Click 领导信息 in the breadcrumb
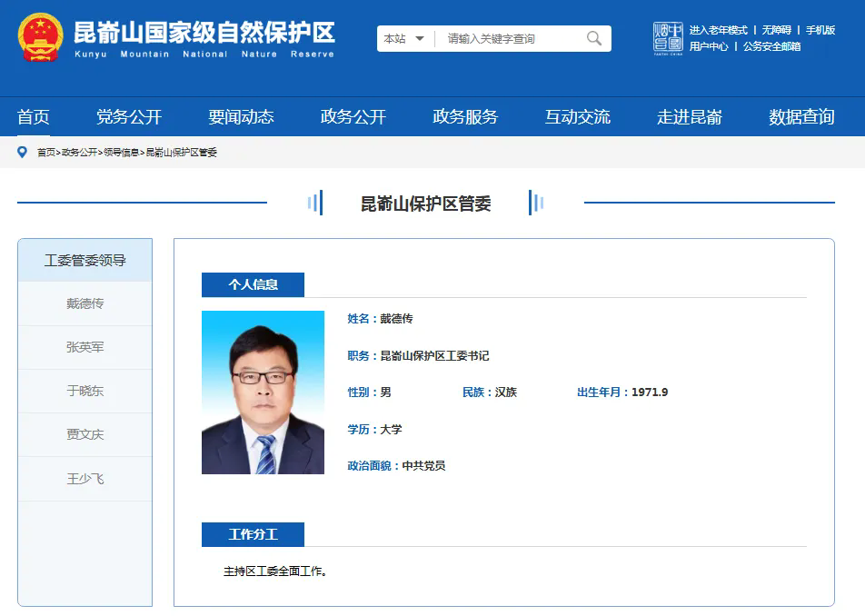 tap(121, 153)
